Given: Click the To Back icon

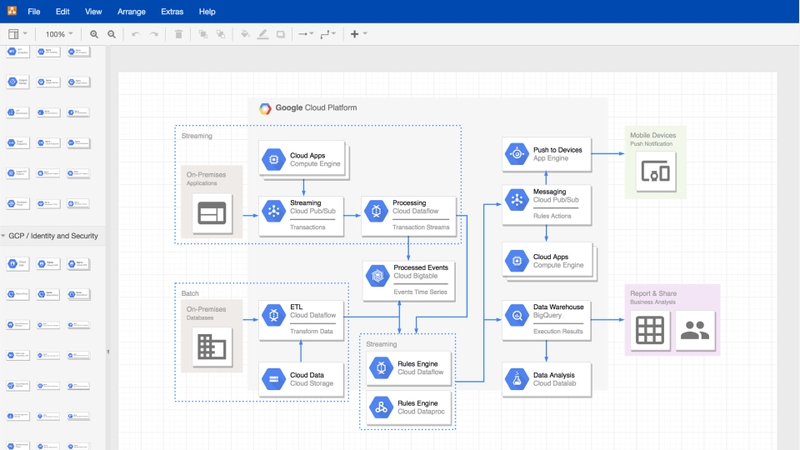Looking at the screenshot, I should point(221,34).
